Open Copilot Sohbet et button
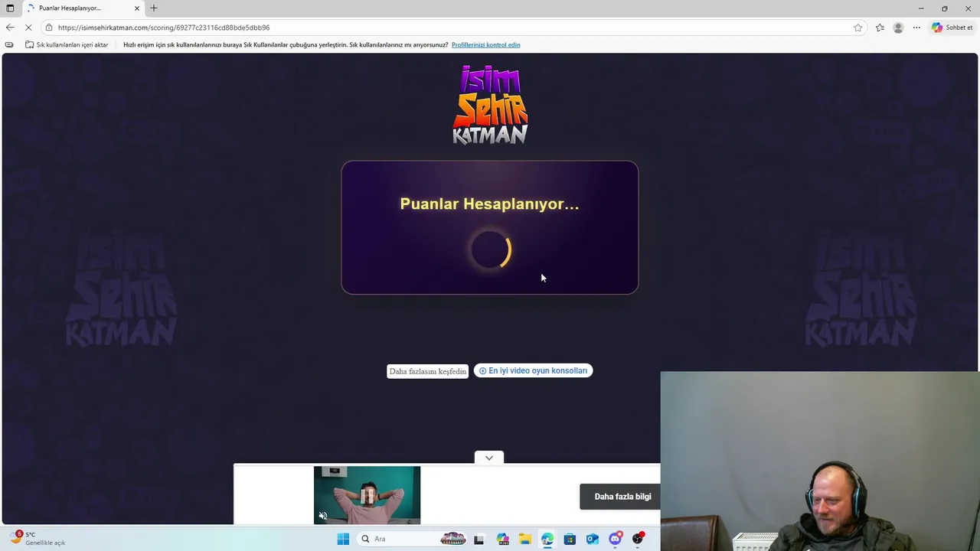The width and height of the screenshot is (980, 551). point(952,28)
